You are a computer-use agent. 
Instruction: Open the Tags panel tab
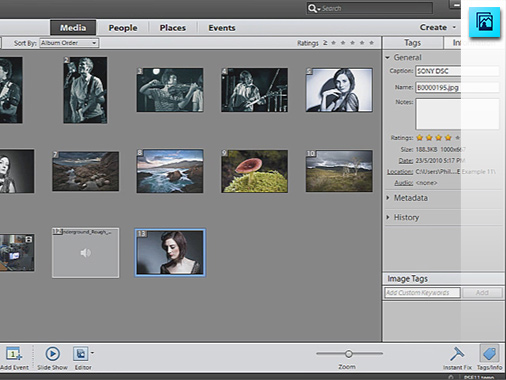pos(412,43)
